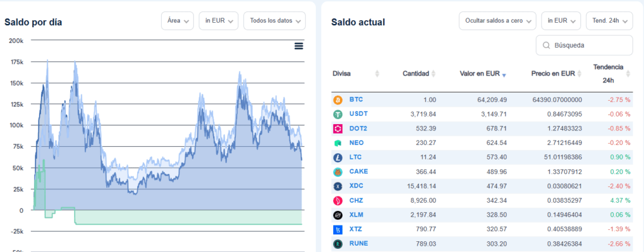Click the orange BTC coin icon
This screenshot has height=252, width=644.
[338, 100]
